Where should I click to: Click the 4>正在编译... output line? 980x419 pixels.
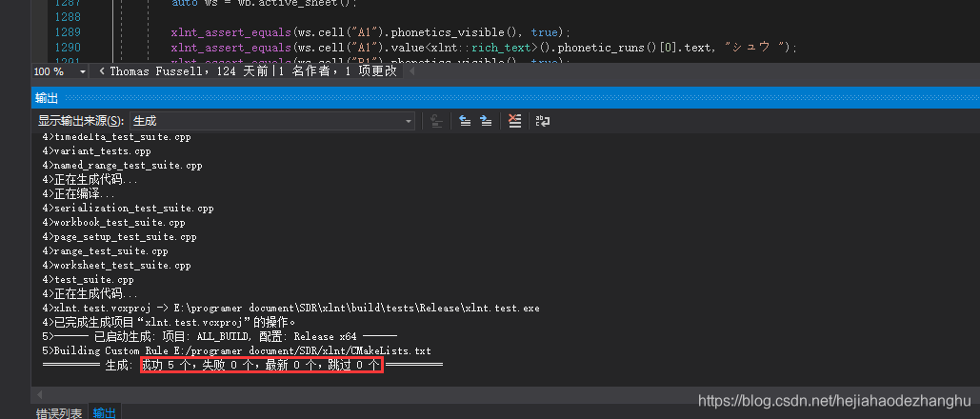pyautogui.click(x=79, y=194)
